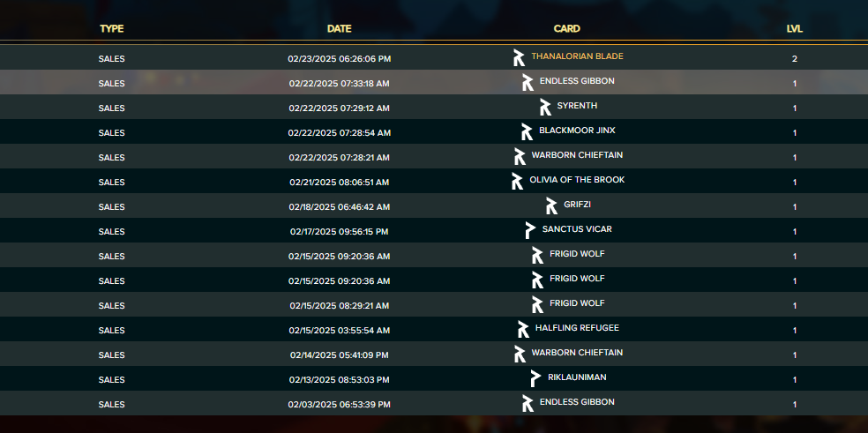Sort by the LVL column header
This screenshot has width=868, height=433.
coord(795,29)
